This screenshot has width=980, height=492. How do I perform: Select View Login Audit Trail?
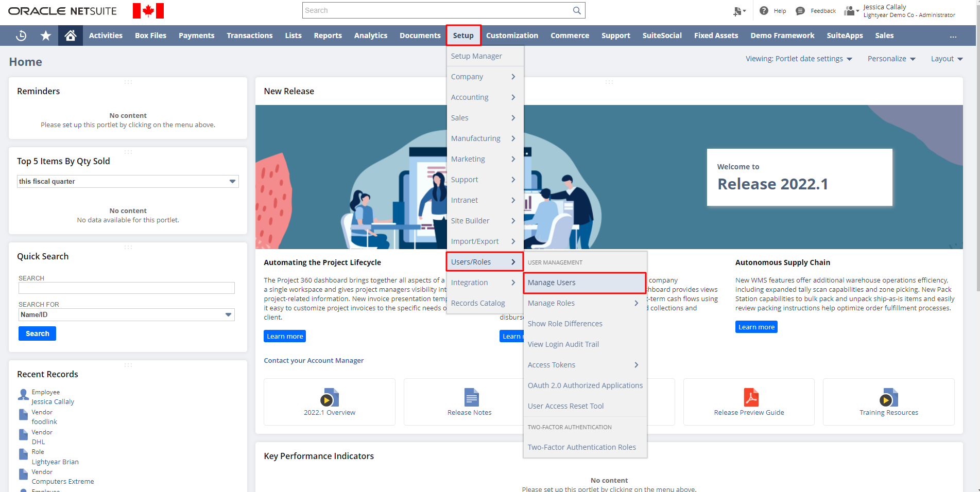click(563, 344)
